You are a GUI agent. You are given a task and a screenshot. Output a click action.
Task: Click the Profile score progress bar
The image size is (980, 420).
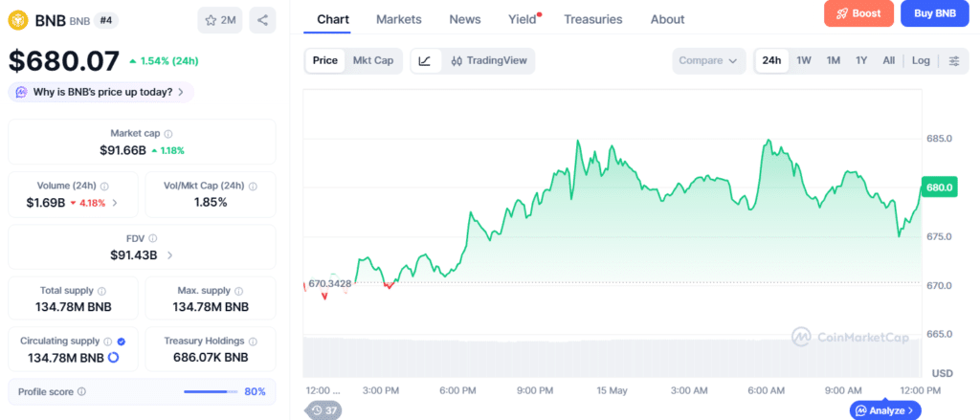[211, 392]
